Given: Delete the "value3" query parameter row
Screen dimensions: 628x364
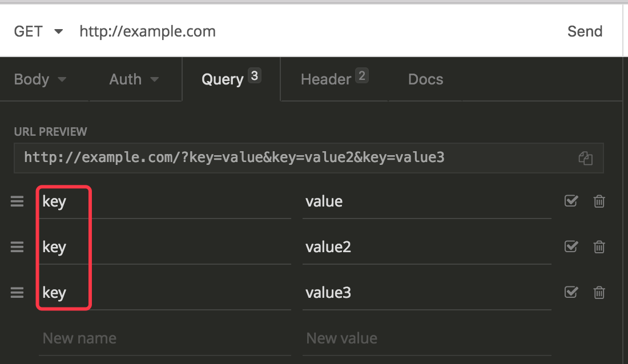Looking at the screenshot, I should [x=599, y=292].
